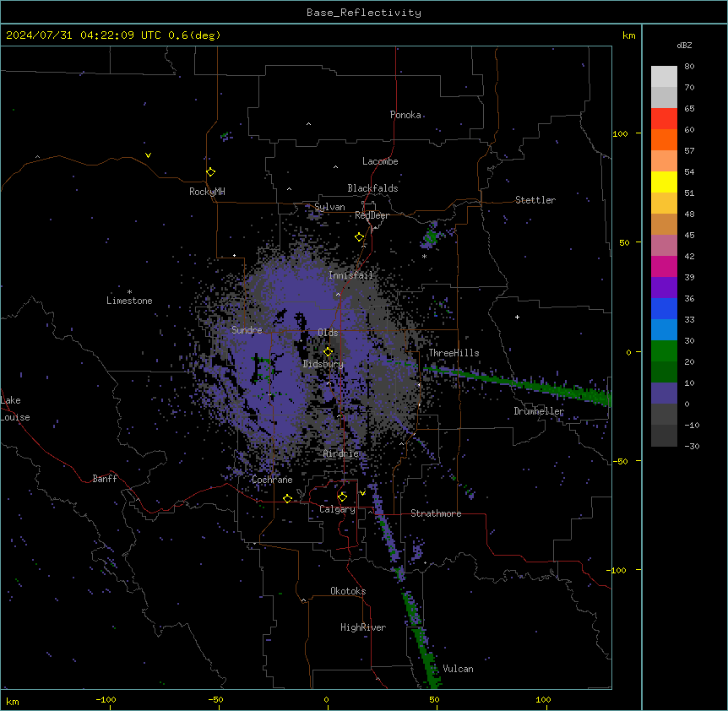Click the Calgary city label
Image resolution: width=728 pixels, height=711 pixels.
[x=337, y=509]
